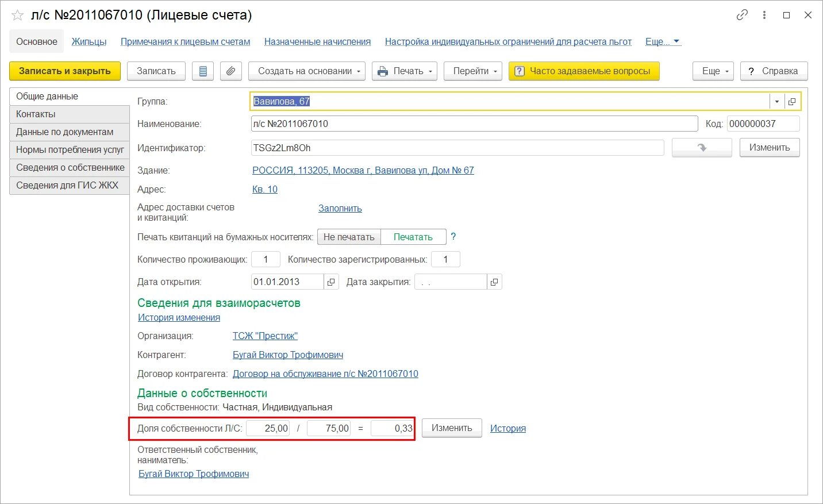
Task: Open the Жильцы navigation link
Action: click(89, 41)
